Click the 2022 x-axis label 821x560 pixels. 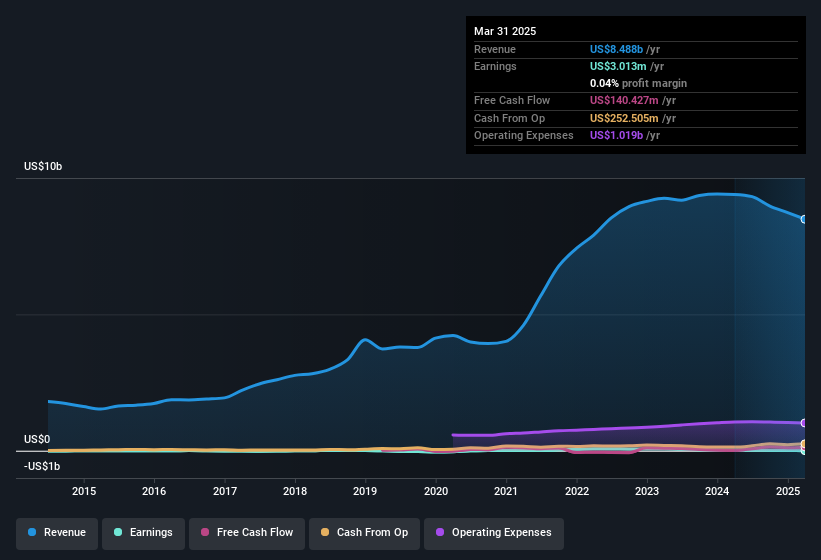tap(577, 491)
